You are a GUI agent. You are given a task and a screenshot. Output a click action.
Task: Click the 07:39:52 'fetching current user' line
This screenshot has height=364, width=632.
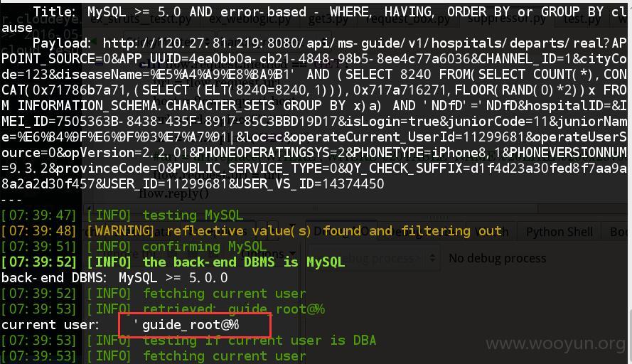tap(154, 294)
